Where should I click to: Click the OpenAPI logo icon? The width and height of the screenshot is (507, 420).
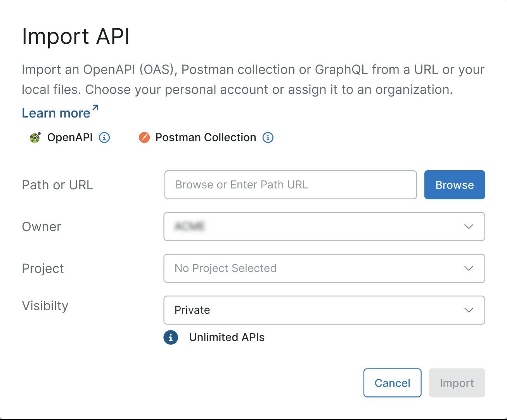pos(35,138)
